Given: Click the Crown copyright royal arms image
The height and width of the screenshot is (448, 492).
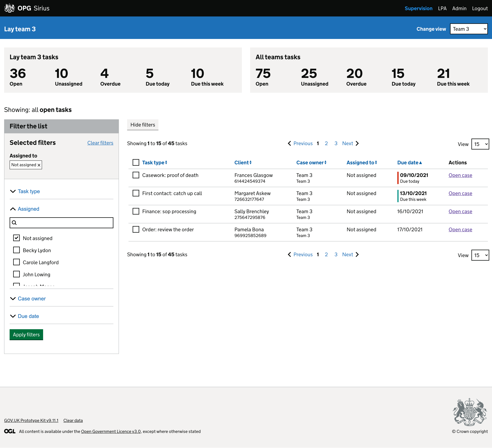Looking at the screenshot, I should tap(470, 412).
